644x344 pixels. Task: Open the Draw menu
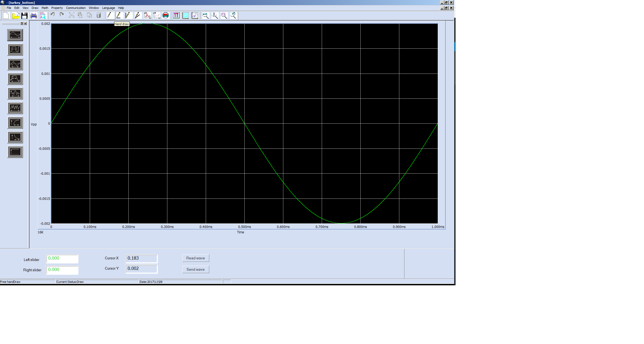coord(35,8)
